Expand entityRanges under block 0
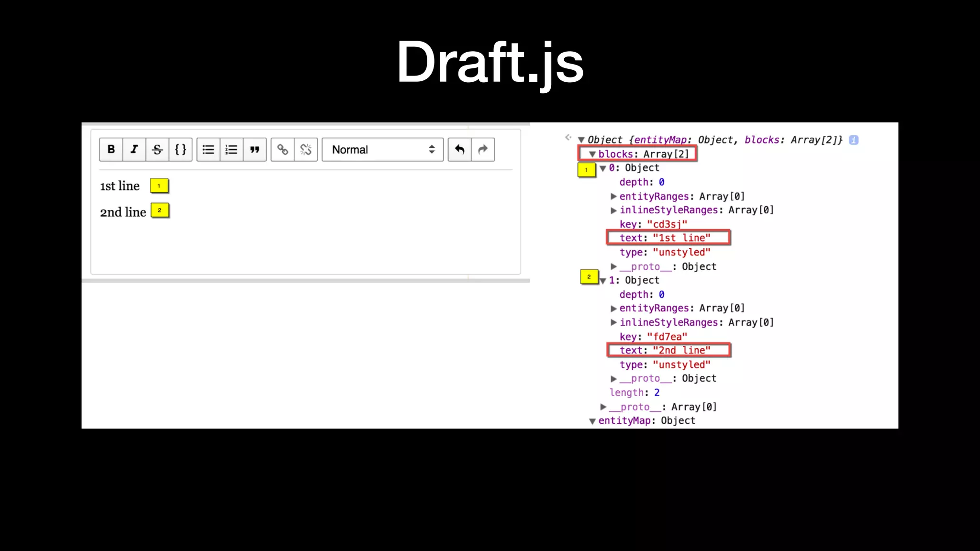 pyautogui.click(x=613, y=197)
